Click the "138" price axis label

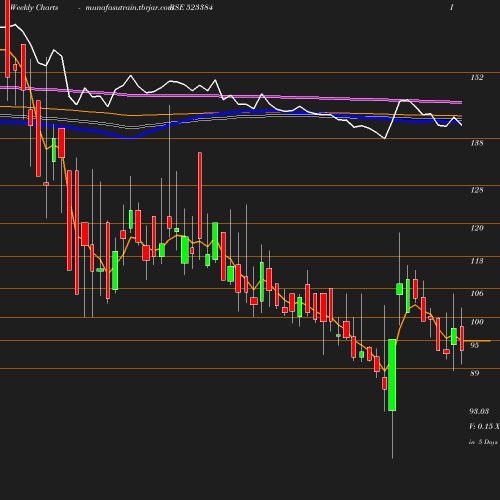(477, 143)
